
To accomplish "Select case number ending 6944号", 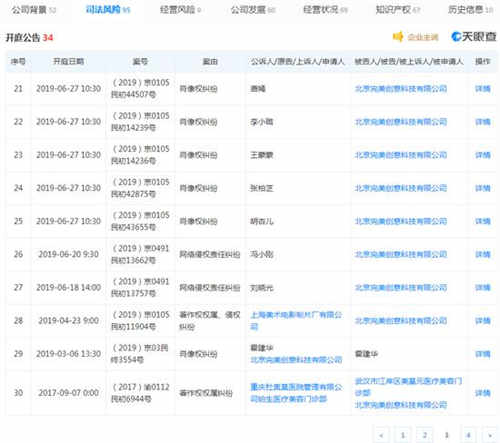I will click(x=140, y=393).
